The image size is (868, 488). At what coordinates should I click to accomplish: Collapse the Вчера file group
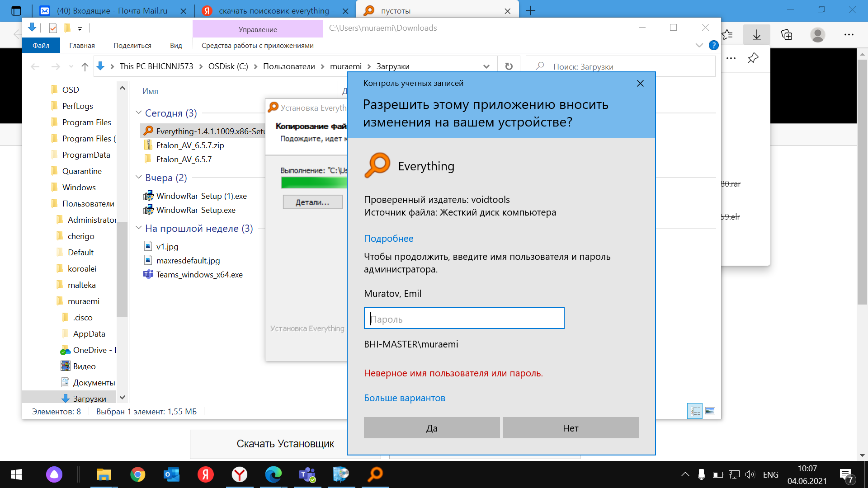tap(139, 177)
